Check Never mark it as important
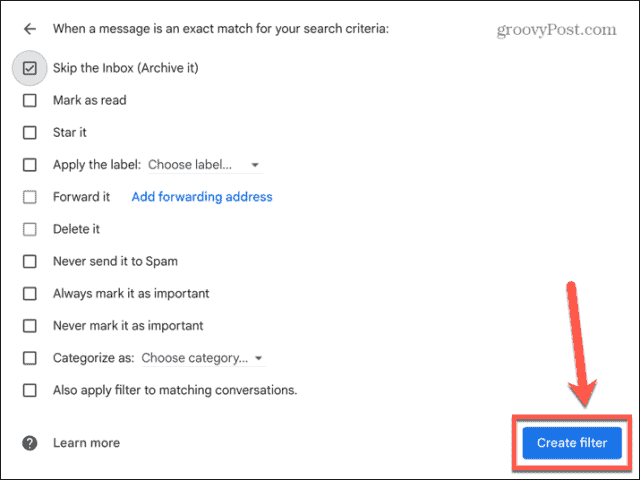640x480 pixels. (x=30, y=326)
